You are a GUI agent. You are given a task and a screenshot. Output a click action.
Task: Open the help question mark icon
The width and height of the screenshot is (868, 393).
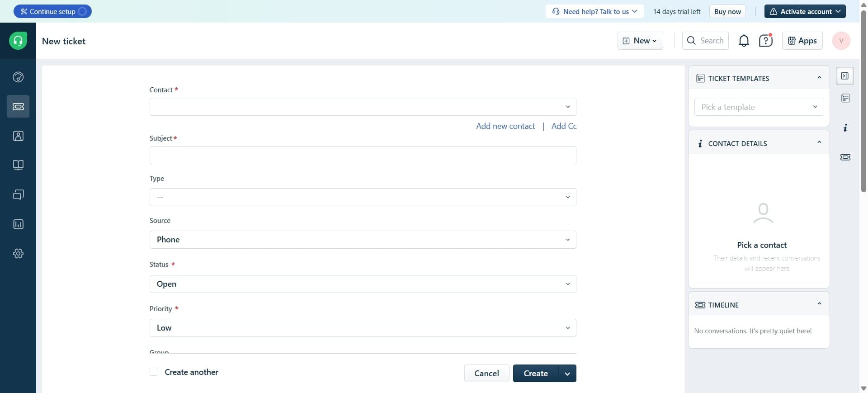(765, 41)
